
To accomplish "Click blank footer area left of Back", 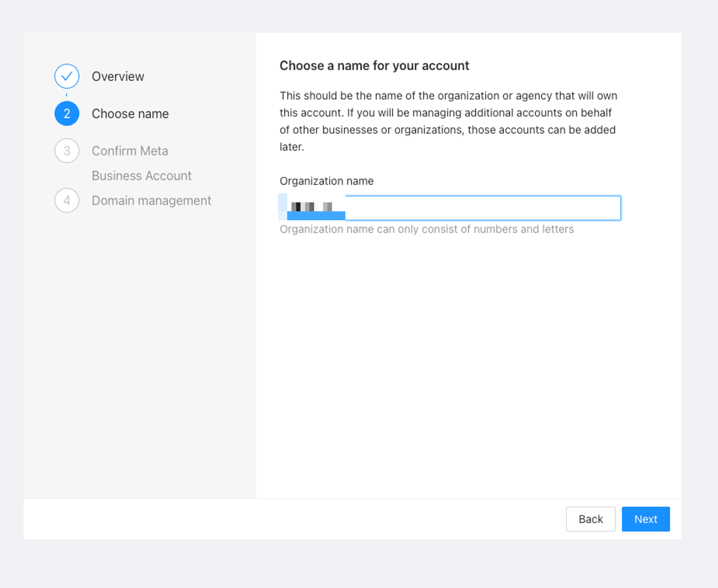I will point(287,519).
